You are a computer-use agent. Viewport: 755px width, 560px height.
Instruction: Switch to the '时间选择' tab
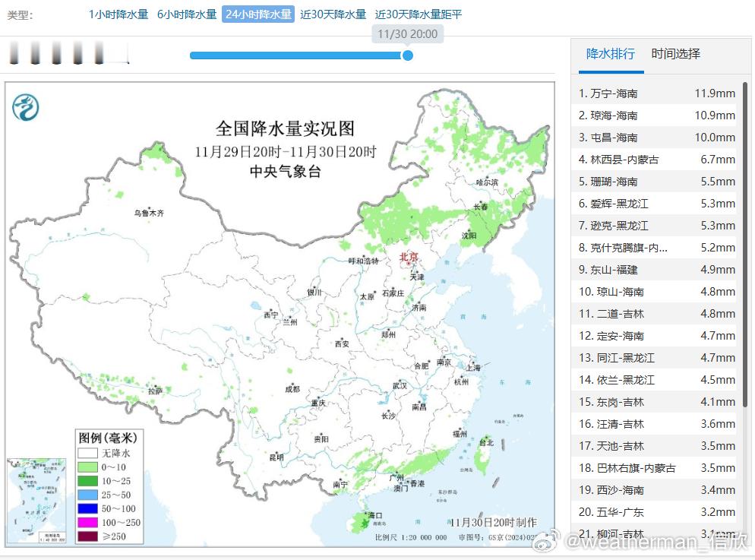point(674,54)
